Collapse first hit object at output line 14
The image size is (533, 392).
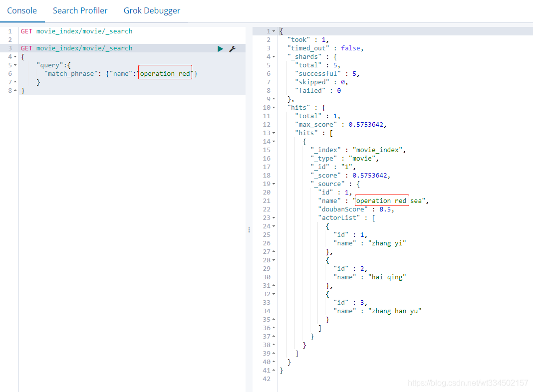click(x=273, y=142)
